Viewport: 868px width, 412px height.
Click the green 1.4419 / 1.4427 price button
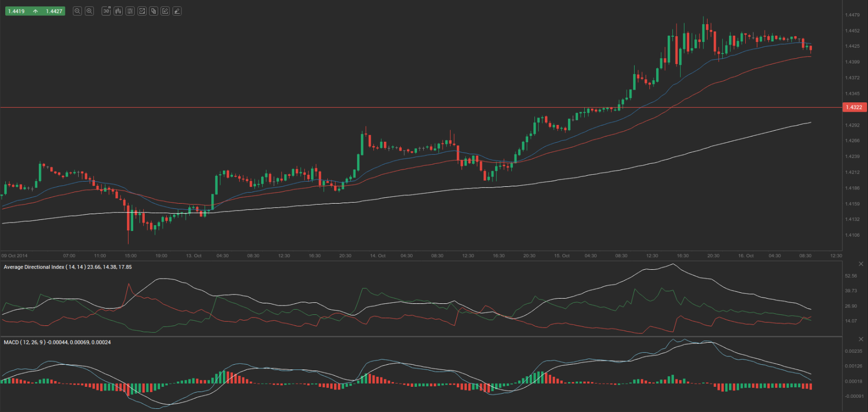click(x=35, y=11)
